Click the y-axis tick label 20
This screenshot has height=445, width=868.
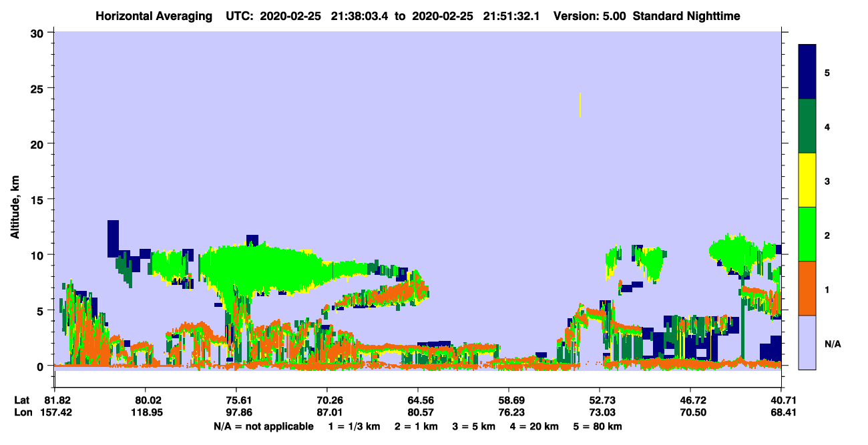(39, 143)
